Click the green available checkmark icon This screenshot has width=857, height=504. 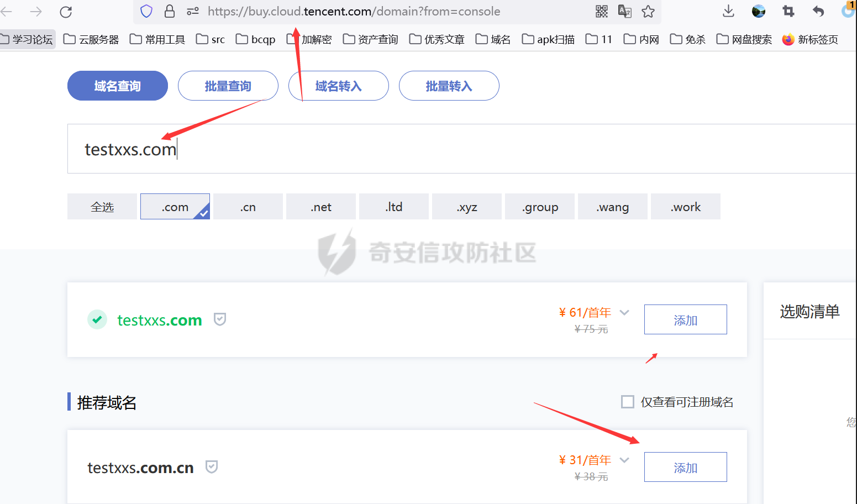point(97,319)
